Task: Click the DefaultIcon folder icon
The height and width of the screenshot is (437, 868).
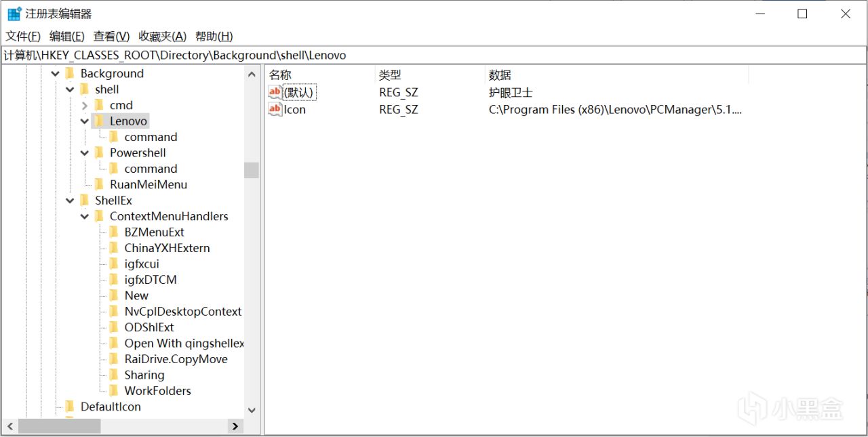Action: point(69,407)
